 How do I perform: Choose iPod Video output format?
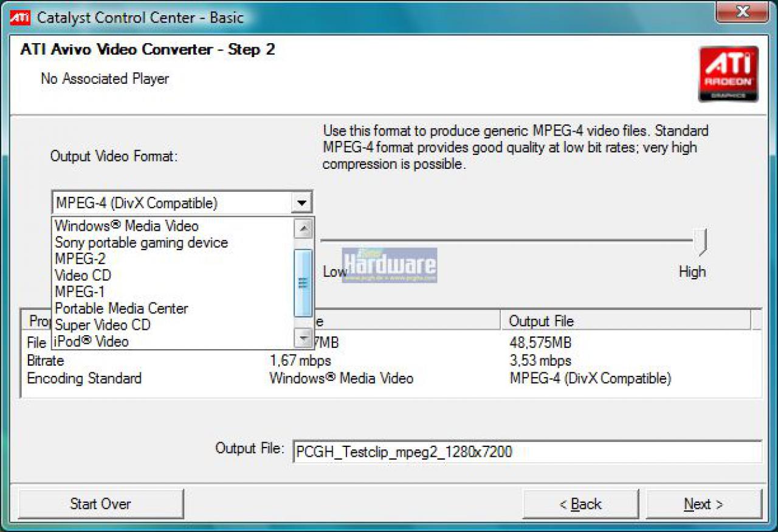tap(91, 341)
